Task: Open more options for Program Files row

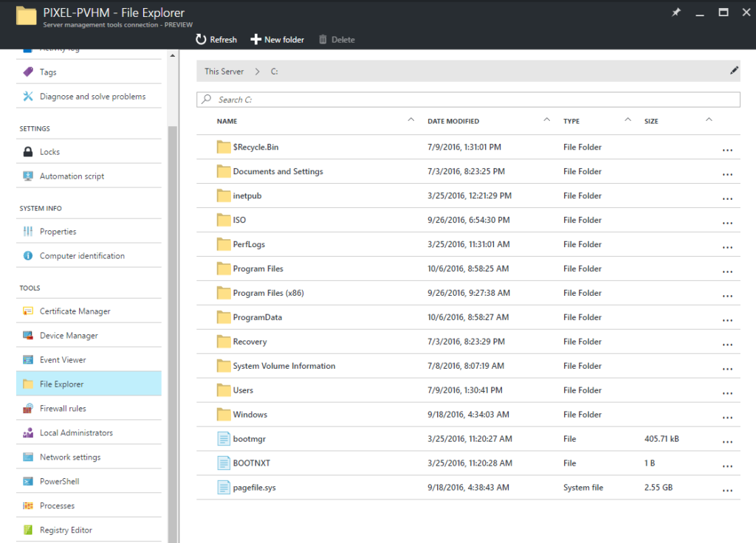Action: tap(727, 271)
